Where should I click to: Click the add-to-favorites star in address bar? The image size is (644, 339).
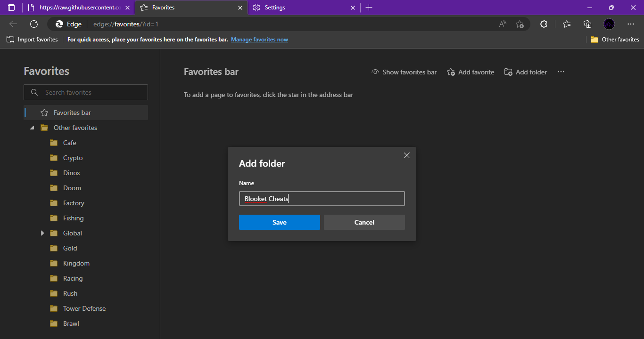click(x=520, y=24)
